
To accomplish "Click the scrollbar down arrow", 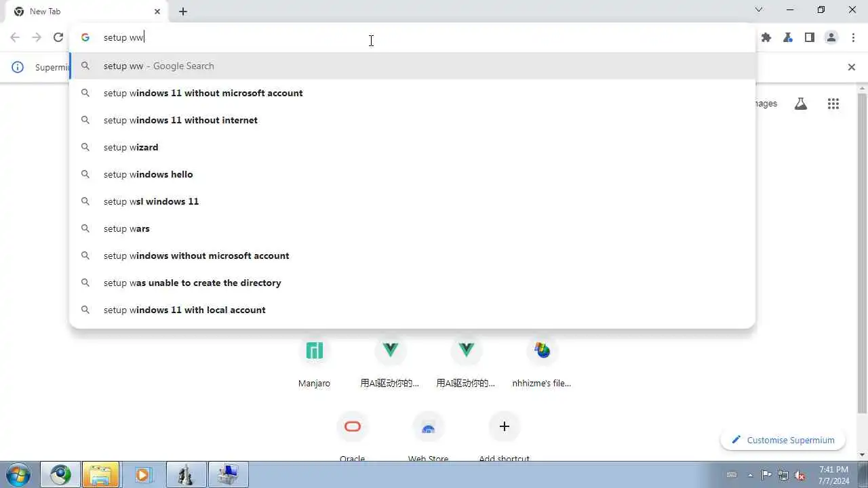I will (862, 455).
